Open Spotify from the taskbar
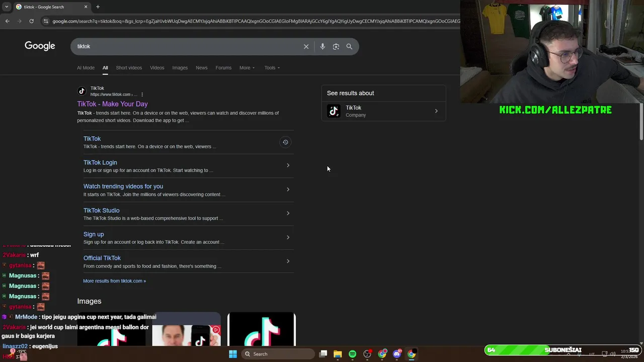 (x=352, y=354)
